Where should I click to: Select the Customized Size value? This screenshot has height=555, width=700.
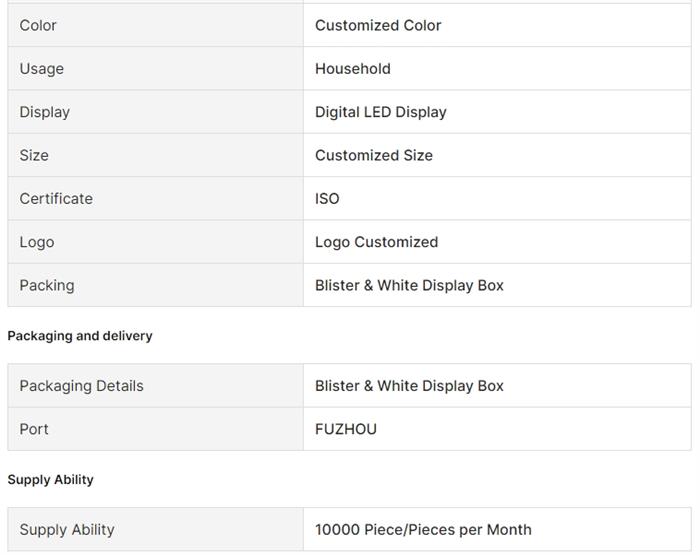[x=373, y=155]
